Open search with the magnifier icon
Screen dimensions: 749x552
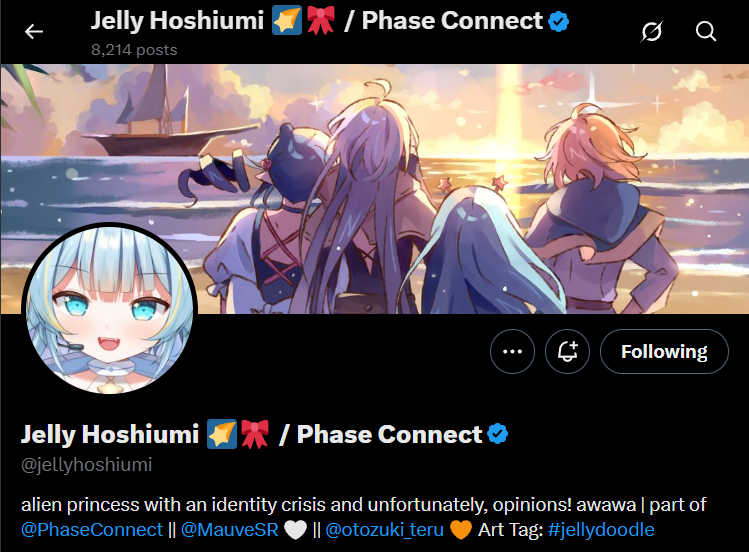[x=706, y=32]
